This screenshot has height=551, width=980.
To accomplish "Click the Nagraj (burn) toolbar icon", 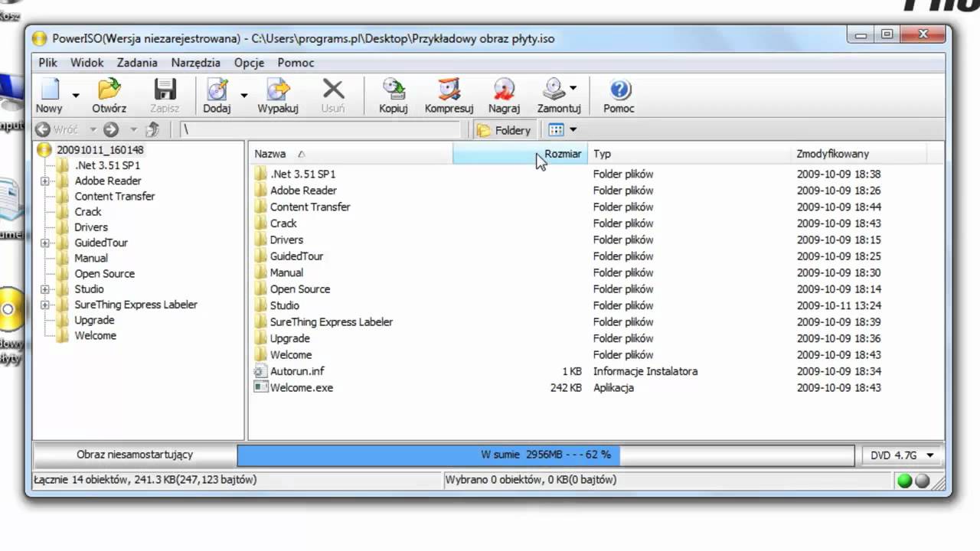I will tap(504, 90).
